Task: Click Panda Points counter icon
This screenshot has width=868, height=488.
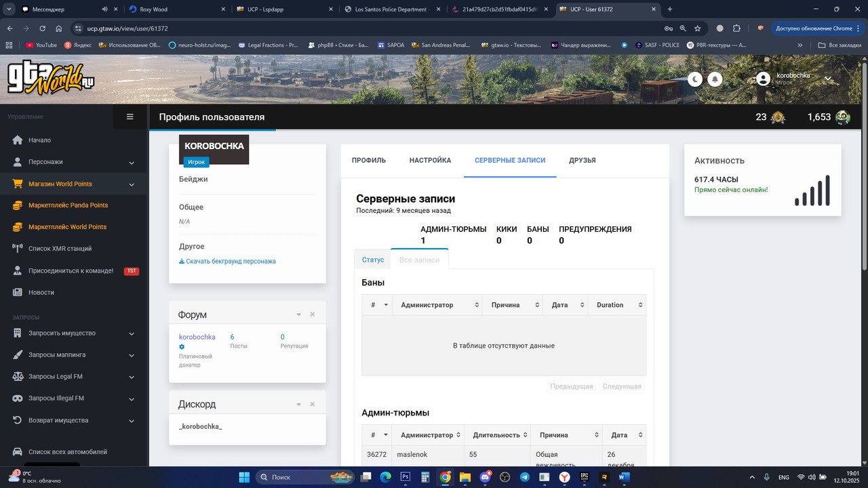Action: click(x=778, y=117)
